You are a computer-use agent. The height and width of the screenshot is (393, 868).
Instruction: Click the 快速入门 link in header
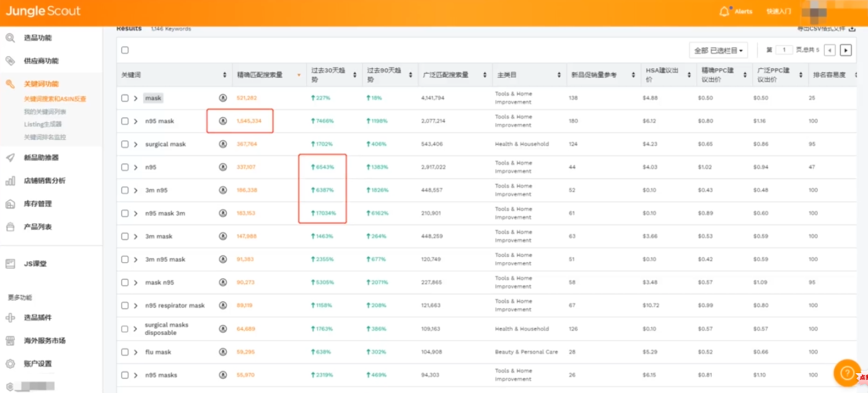[x=778, y=11]
